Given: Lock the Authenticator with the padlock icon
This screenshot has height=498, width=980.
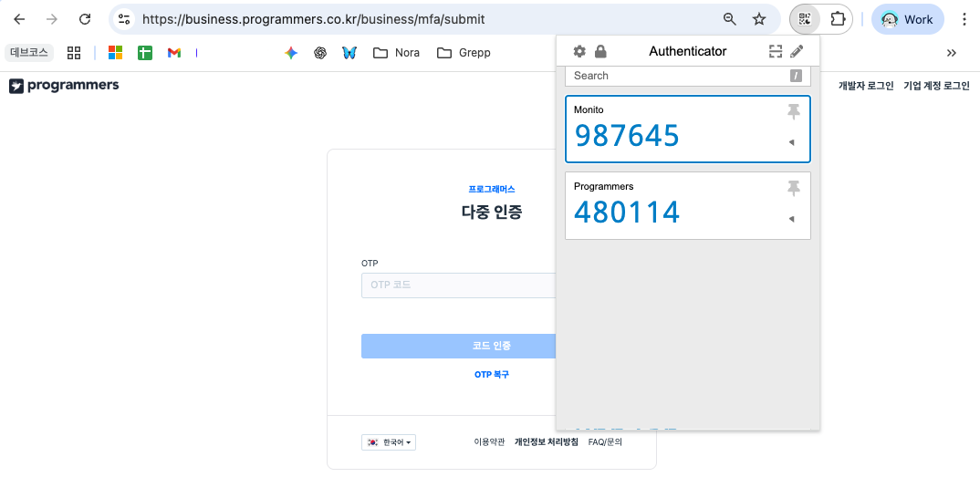Looking at the screenshot, I should pos(600,51).
